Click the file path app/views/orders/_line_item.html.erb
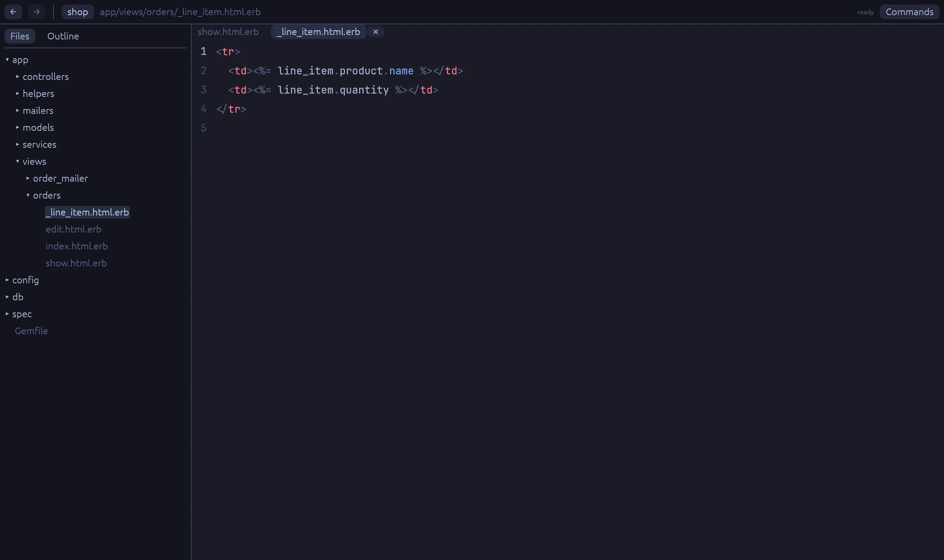Viewport: 944px width, 560px height. [180, 12]
